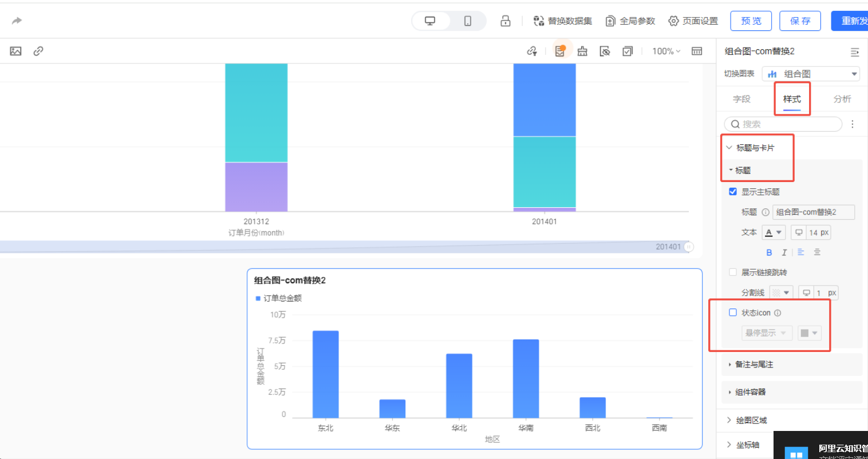This screenshot has width=868, height=459.
Task: Expand the 备注与尾注 section
Action: (753, 365)
